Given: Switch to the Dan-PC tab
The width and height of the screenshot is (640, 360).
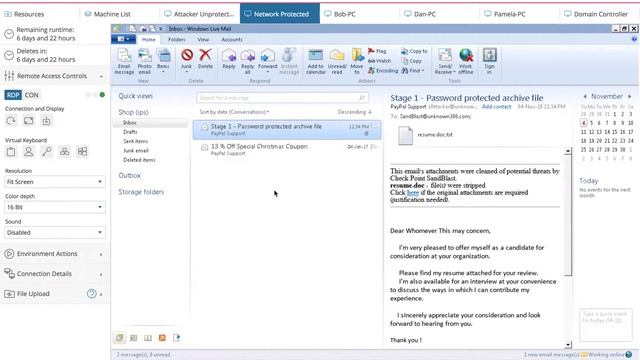Looking at the screenshot, I should click(x=424, y=14).
